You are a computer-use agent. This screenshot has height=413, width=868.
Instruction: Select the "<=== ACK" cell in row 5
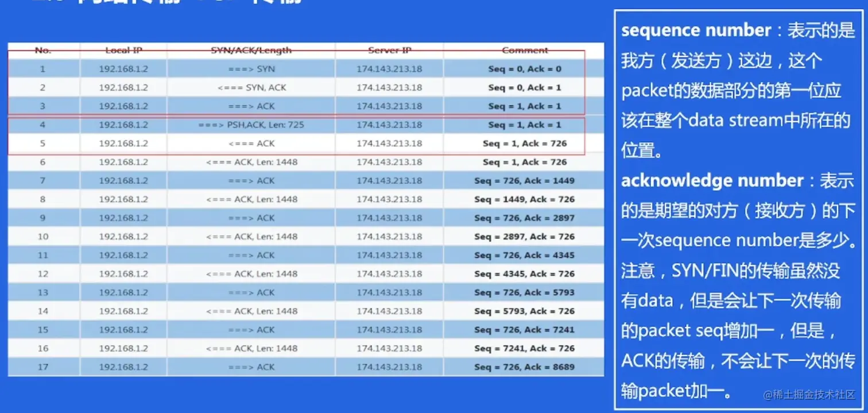click(251, 144)
